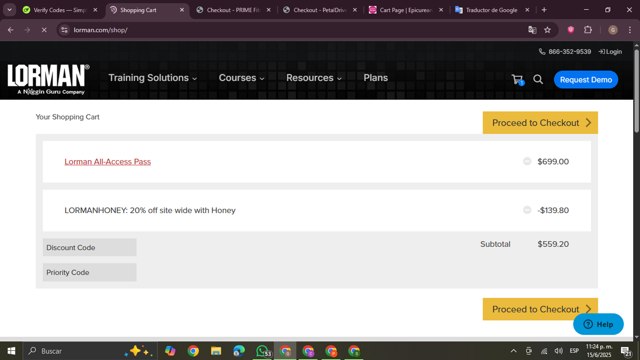Select the -$139.80 discount amount
This screenshot has width=640, height=360.
click(x=553, y=210)
